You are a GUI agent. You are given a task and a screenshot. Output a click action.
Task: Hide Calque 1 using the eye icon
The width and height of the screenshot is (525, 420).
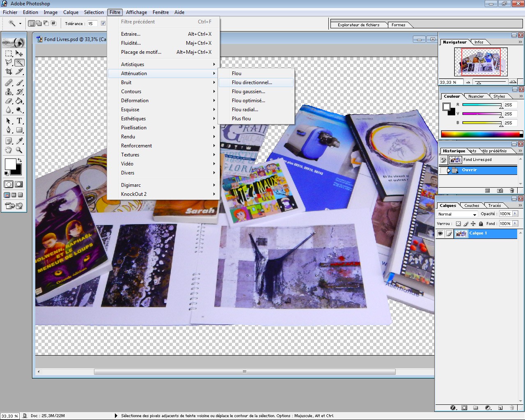click(440, 233)
